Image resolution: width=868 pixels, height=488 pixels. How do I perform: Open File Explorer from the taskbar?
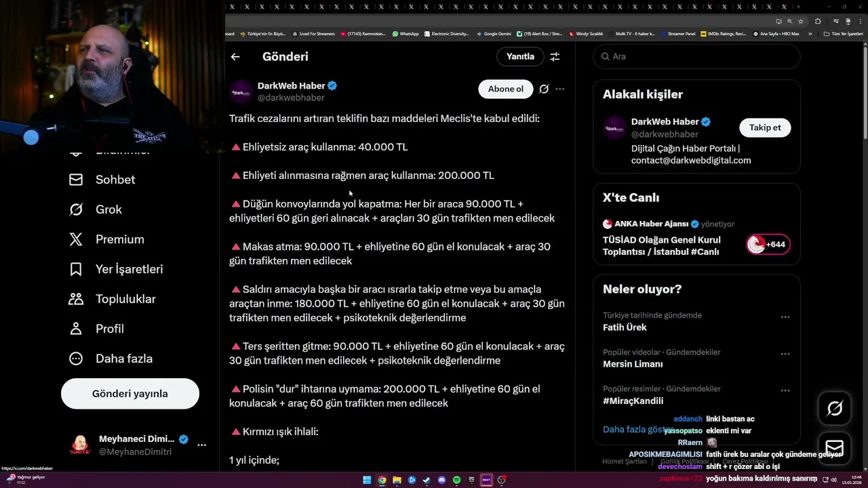tap(397, 480)
